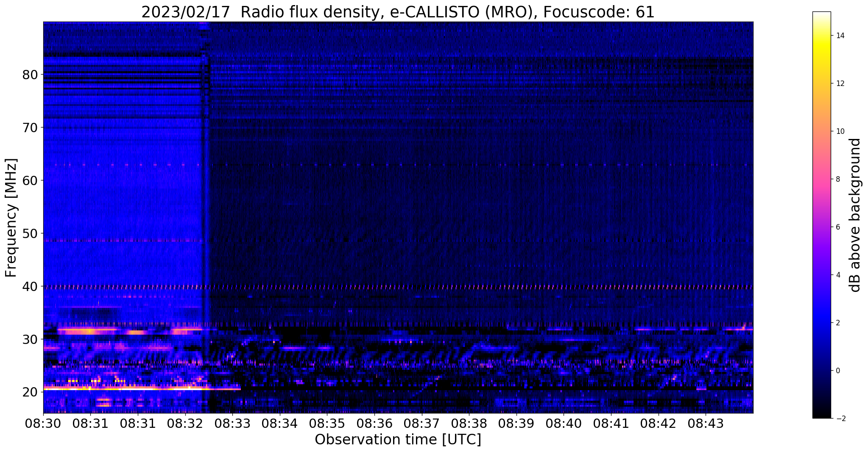Select the 20 MHz frequency tick label

tap(30, 393)
